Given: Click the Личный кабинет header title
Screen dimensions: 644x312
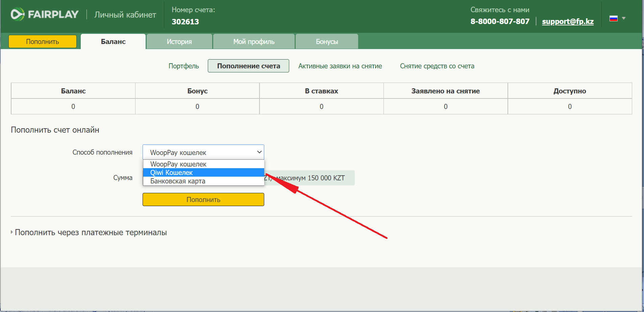Looking at the screenshot, I should (x=125, y=15).
